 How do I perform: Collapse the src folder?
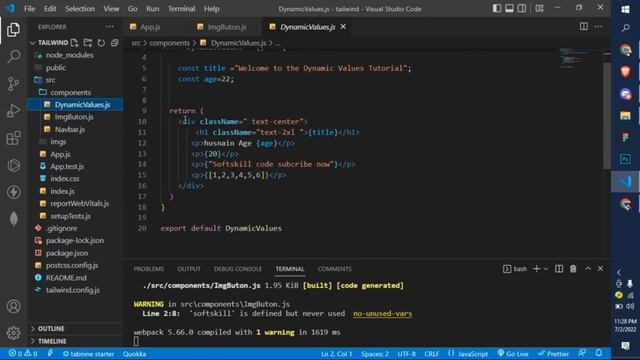click(x=50, y=80)
